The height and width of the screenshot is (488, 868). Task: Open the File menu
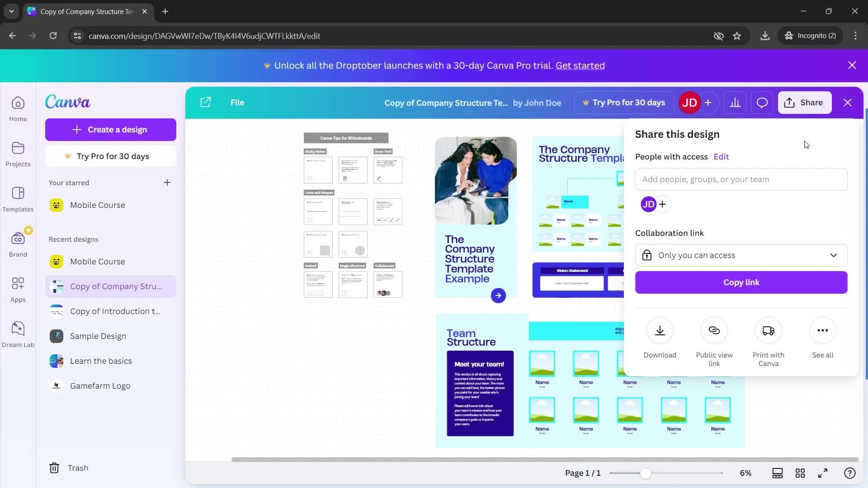[237, 102]
